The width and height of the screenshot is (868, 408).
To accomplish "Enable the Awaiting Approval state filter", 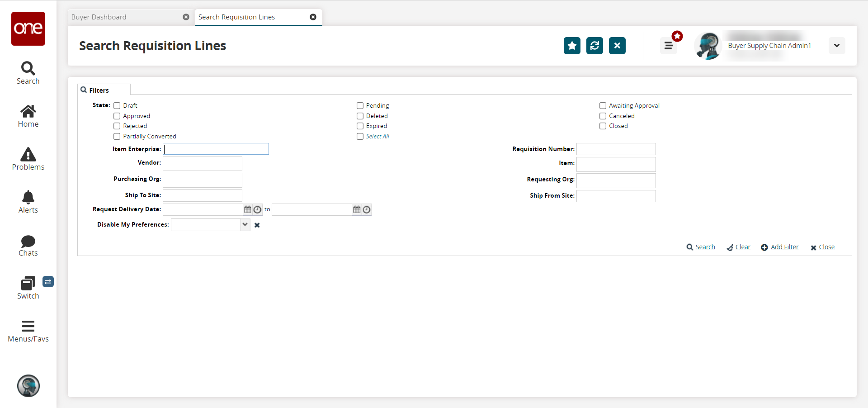I will click(603, 105).
